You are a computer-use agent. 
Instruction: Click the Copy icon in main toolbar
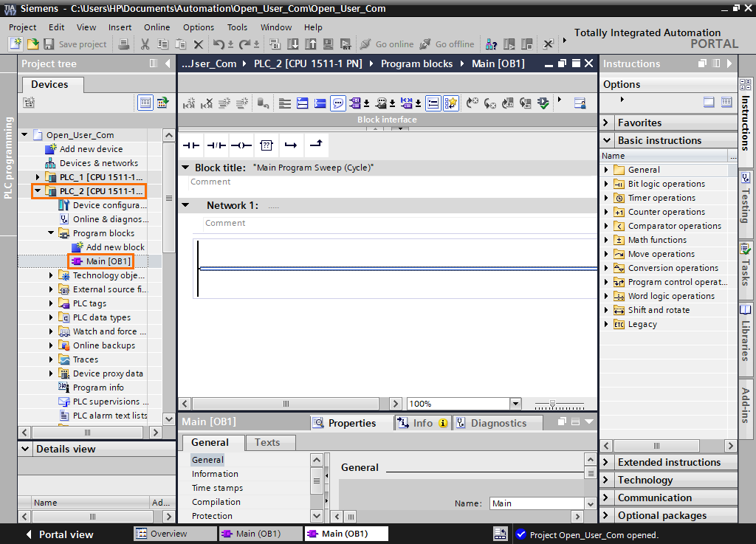tap(163, 44)
